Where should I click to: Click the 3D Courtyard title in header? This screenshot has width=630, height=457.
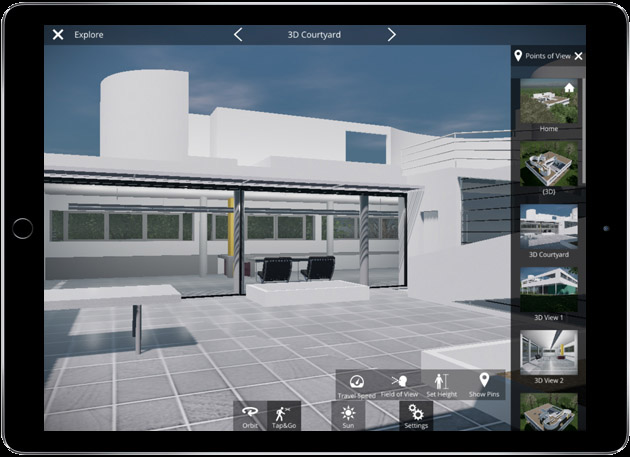(314, 35)
